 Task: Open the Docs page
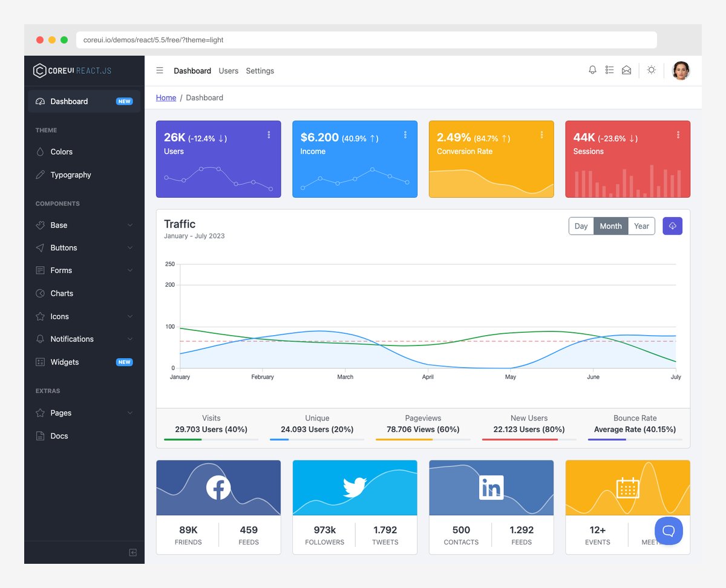[x=59, y=436]
